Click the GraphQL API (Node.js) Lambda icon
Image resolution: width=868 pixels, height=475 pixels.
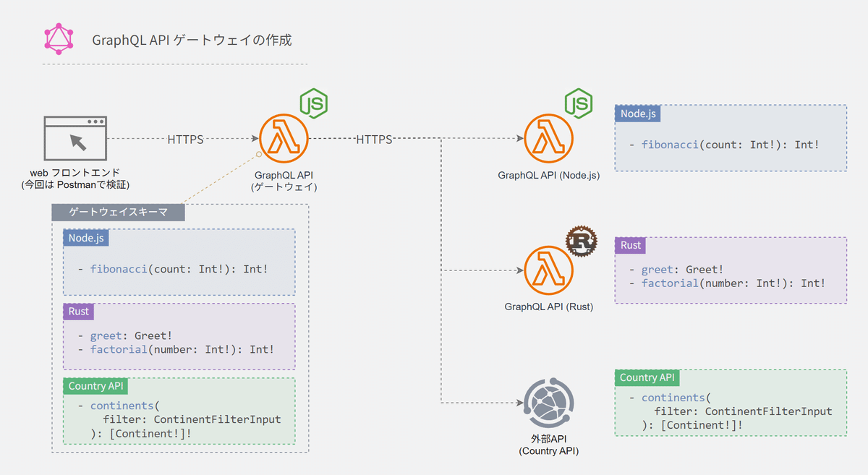pyautogui.click(x=548, y=137)
